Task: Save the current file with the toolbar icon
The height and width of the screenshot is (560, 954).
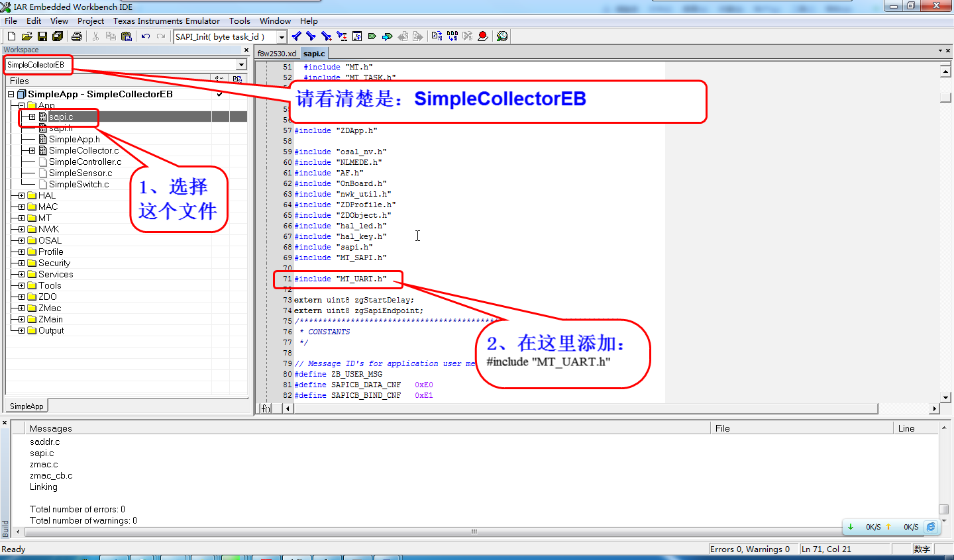Action: click(x=42, y=36)
